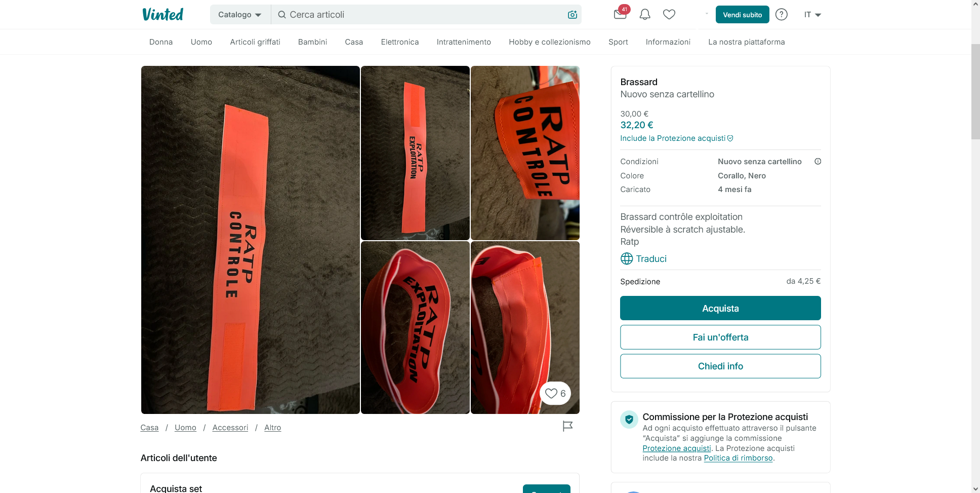The image size is (980, 493).
Task: Click Fai un'offerta button
Action: coord(720,337)
